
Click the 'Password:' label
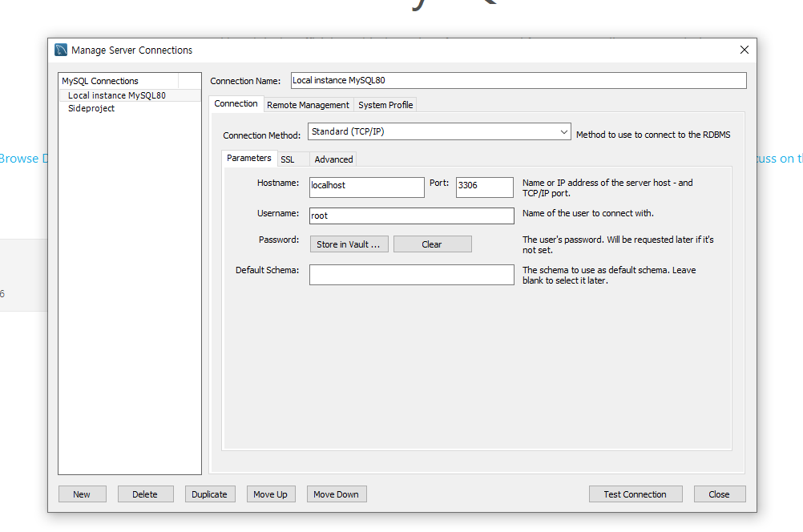click(279, 240)
